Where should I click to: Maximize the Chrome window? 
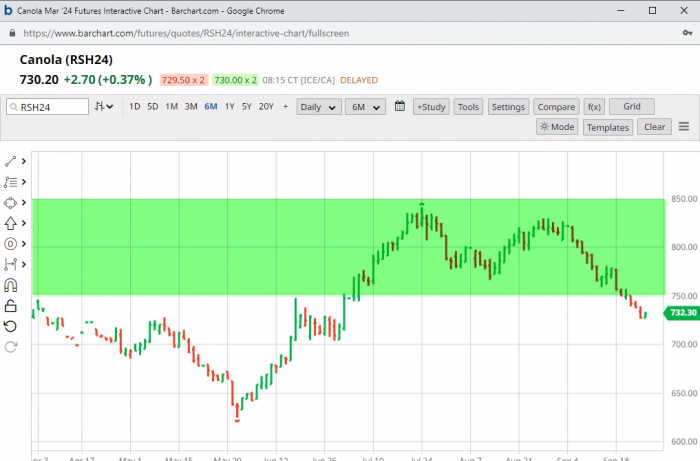pos(652,10)
